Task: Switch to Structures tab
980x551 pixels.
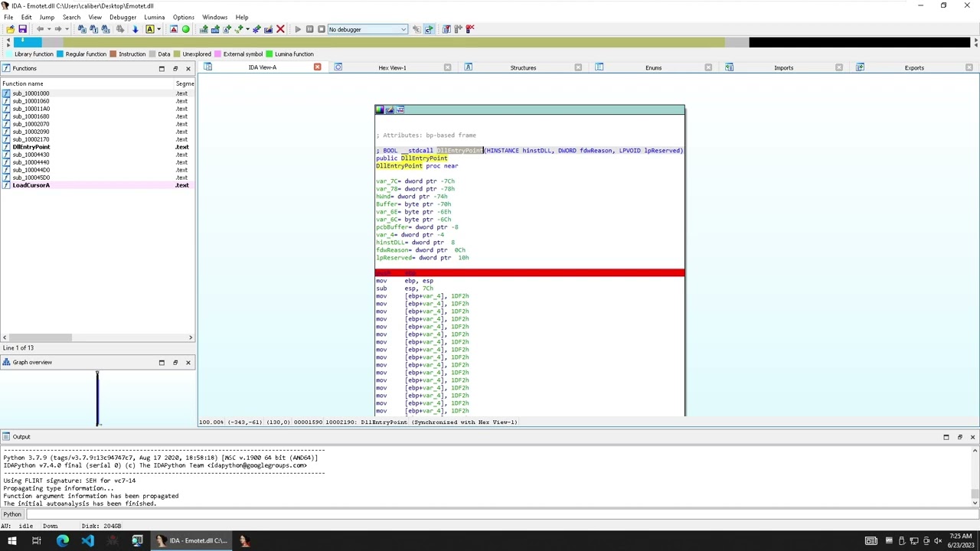Action: point(523,67)
